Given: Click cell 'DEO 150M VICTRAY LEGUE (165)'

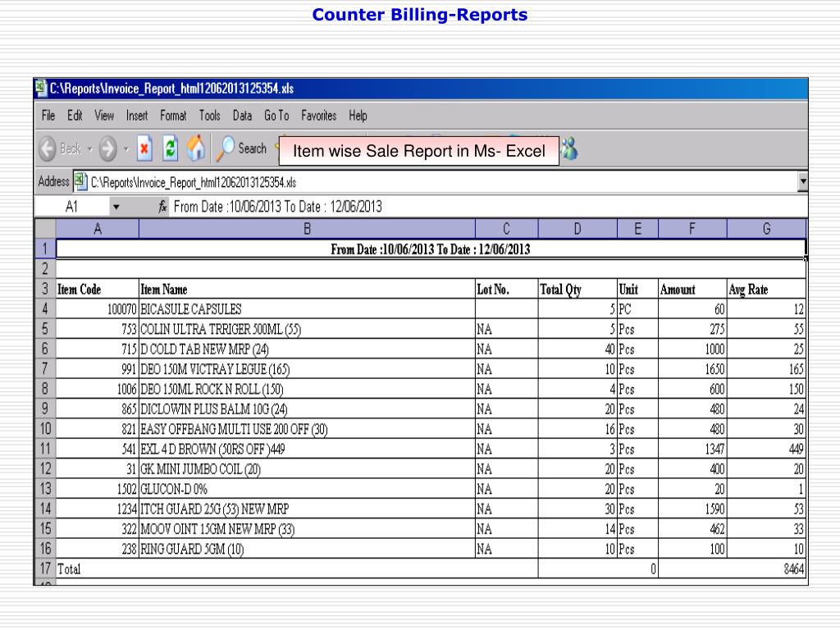Looking at the screenshot, I should pyautogui.click(x=307, y=369).
